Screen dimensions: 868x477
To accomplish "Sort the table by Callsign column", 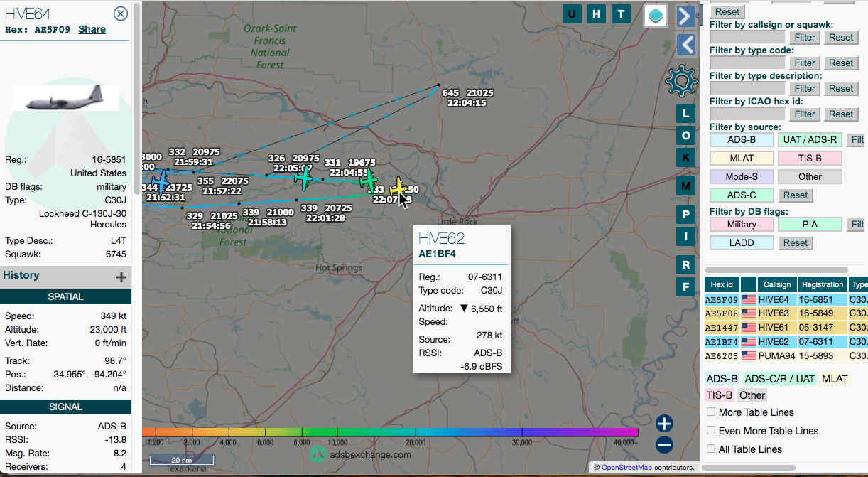I will pos(777,284).
